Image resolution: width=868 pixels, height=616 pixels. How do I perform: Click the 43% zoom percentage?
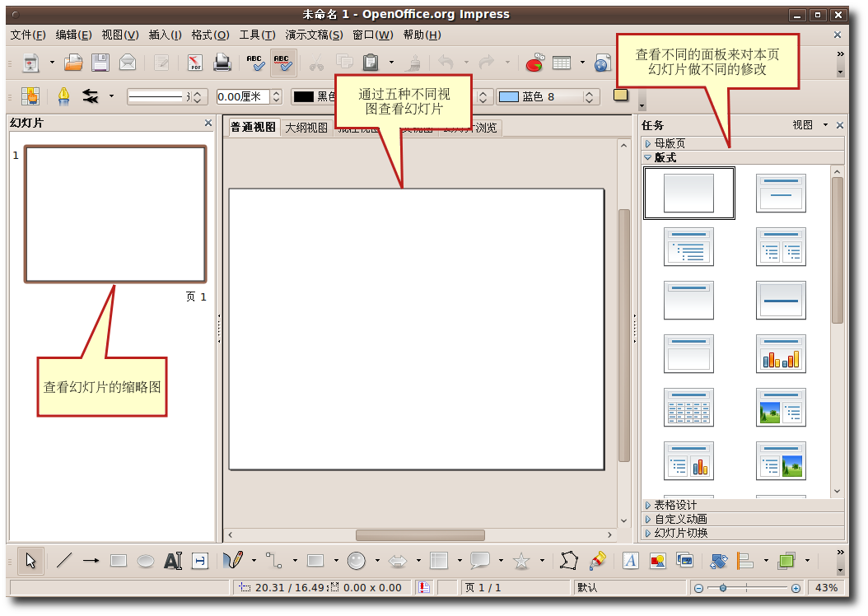click(826, 588)
